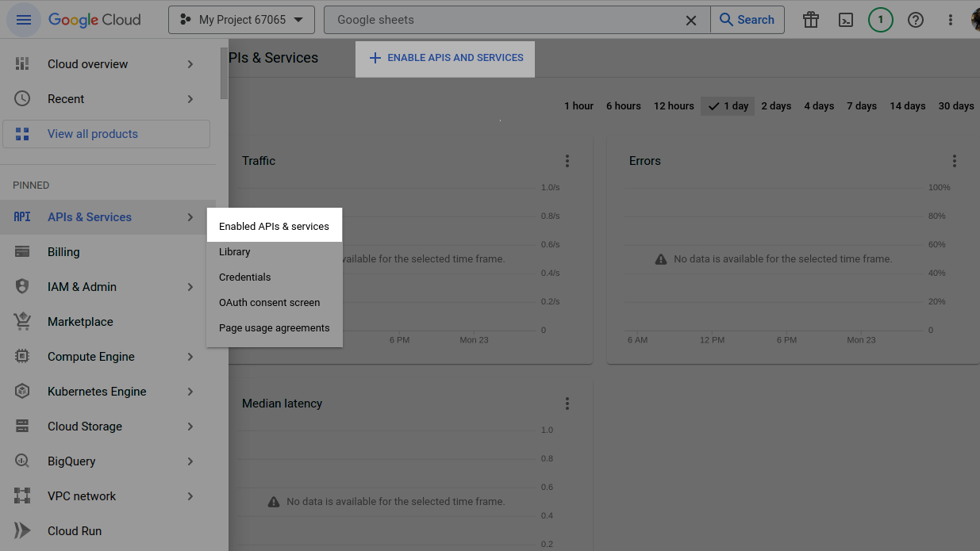The width and height of the screenshot is (980, 551).
Task: Open Credentials from the submenu
Action: tap(274, 277)
